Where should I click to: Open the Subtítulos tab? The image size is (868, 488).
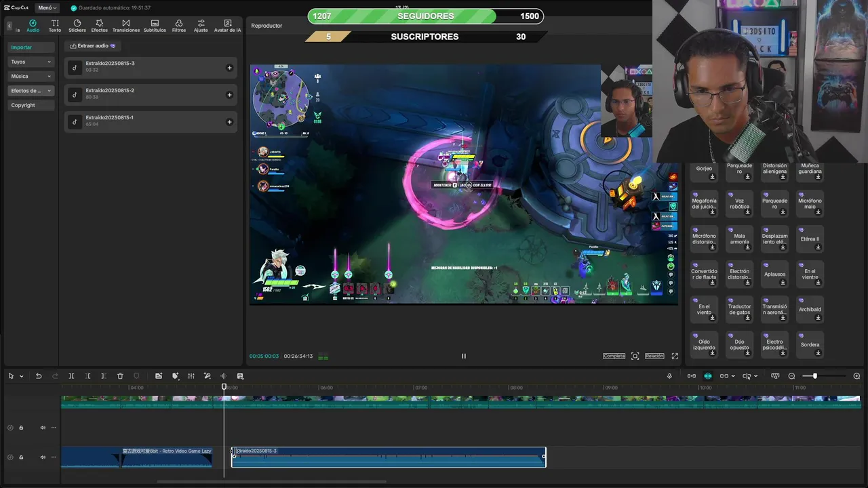[x=155, y=26]
